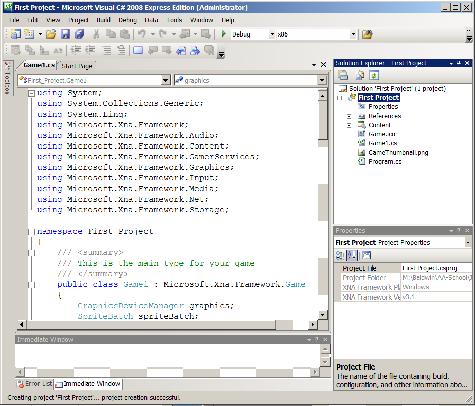Viewport: 475px width, 406px height.
Task: Click the Show All Files icon in Solution Explorer
Action: 359,75
